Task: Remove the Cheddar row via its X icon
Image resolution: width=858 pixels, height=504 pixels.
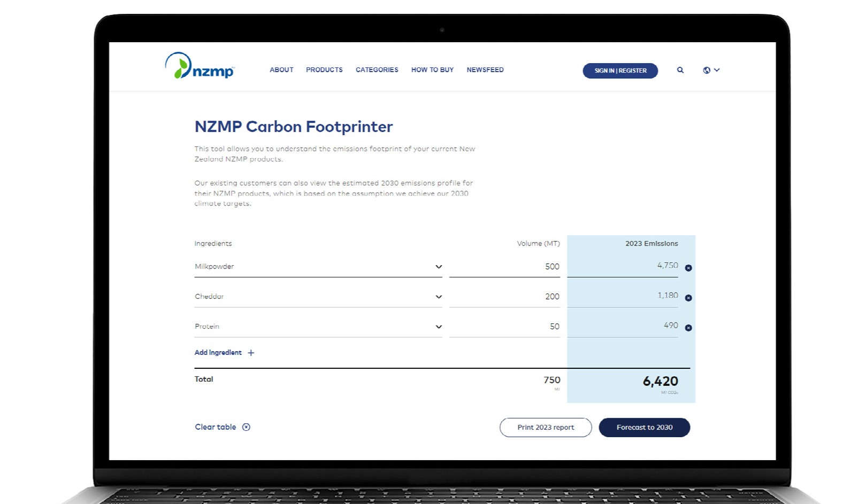Action: 688,298
